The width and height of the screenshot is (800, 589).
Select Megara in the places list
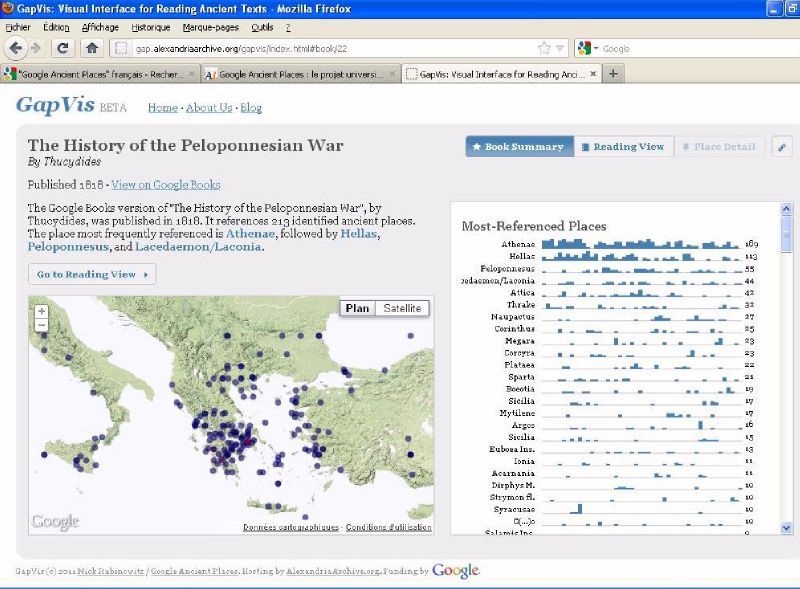pyautogui.click(x=520, y=341)
